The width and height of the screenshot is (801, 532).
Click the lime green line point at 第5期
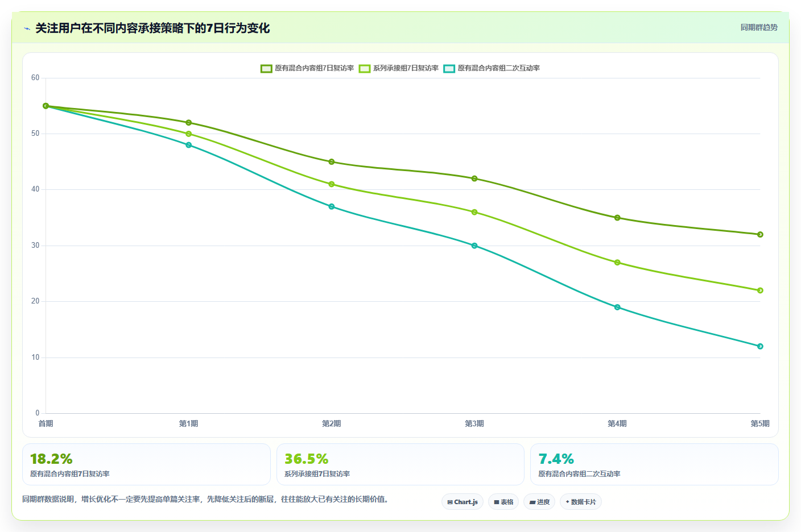tap(760, 290)
